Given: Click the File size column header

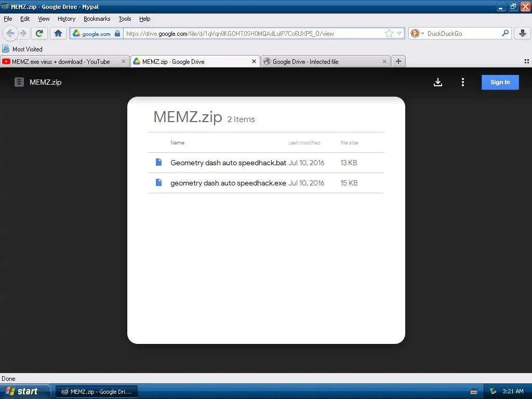Looking at the screenshot, I should tap(349, 142).
